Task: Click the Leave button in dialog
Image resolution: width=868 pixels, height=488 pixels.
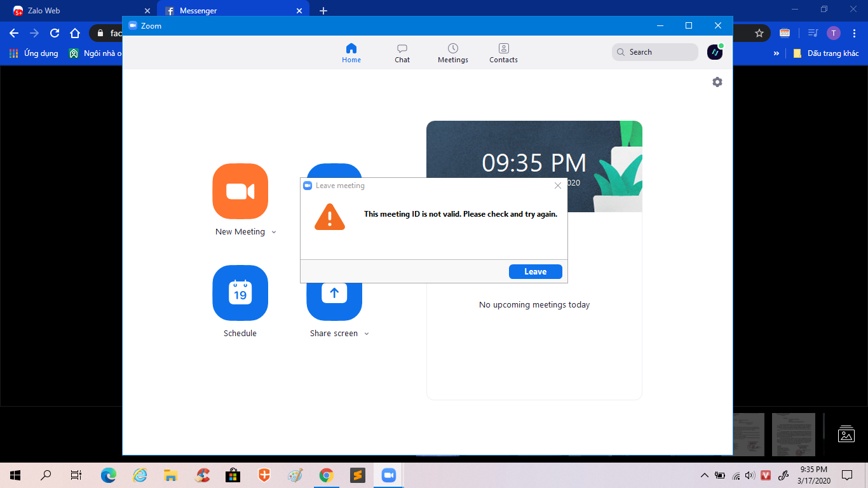Action: pyautogui.click(x=536, y=271)
